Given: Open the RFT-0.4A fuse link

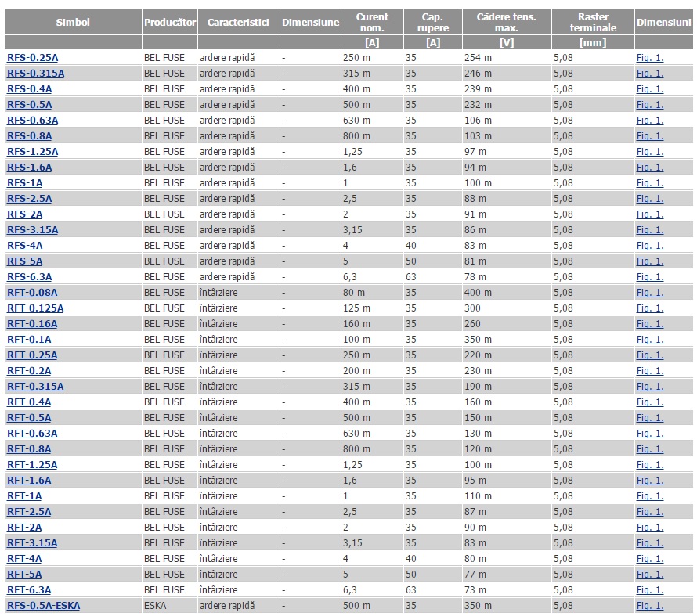Looking at the screenshot, I should 29,402.
